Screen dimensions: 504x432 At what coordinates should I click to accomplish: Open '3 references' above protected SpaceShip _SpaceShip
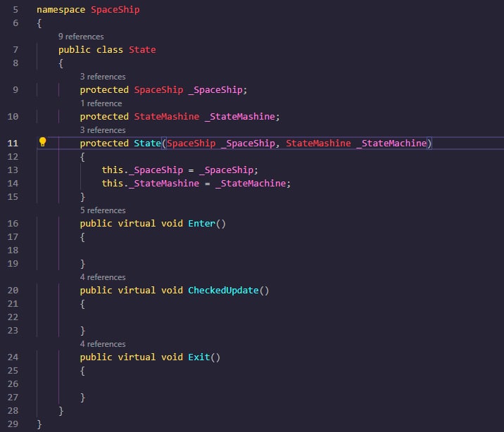pyautogui.click(x=103, y=77)
